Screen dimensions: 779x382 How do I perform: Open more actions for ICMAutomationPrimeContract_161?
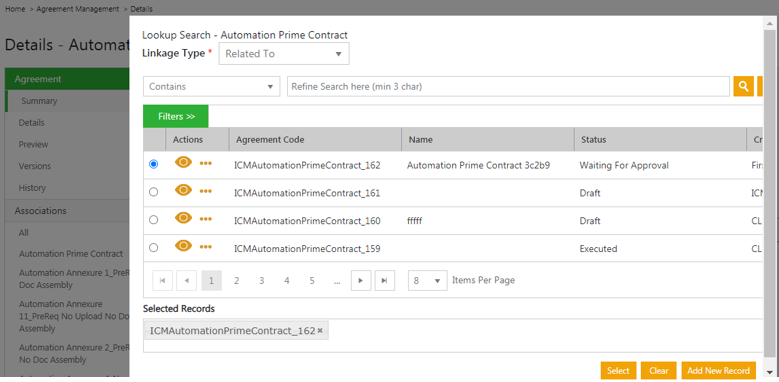[206, 191]
